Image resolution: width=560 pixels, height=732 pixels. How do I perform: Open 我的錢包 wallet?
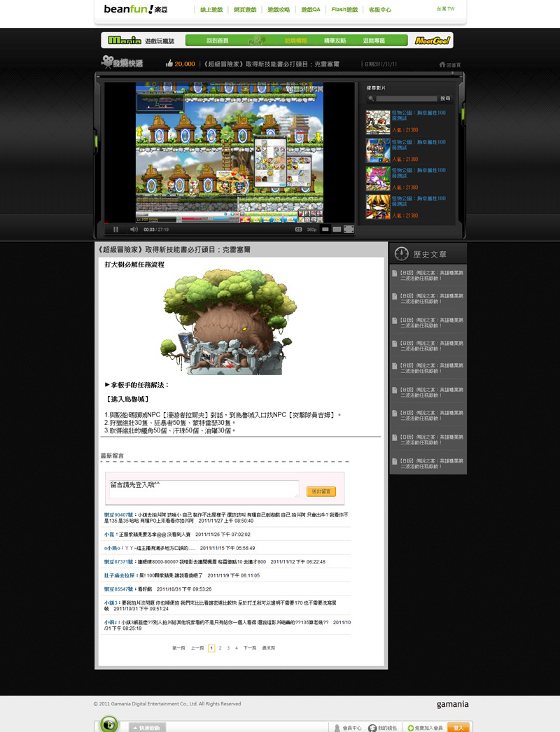(x=383, y=728)
